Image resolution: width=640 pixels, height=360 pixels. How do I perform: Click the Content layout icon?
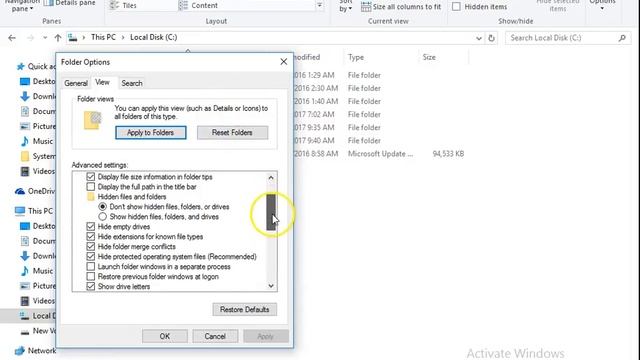183,5
